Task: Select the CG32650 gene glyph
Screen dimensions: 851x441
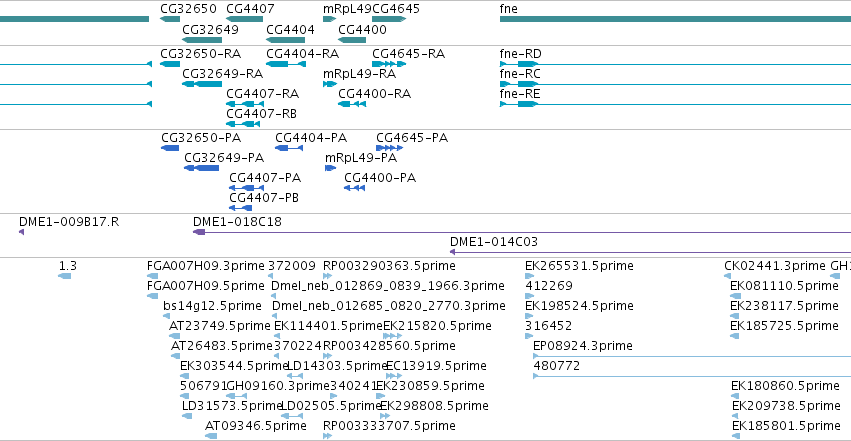Action: point(170,19)
